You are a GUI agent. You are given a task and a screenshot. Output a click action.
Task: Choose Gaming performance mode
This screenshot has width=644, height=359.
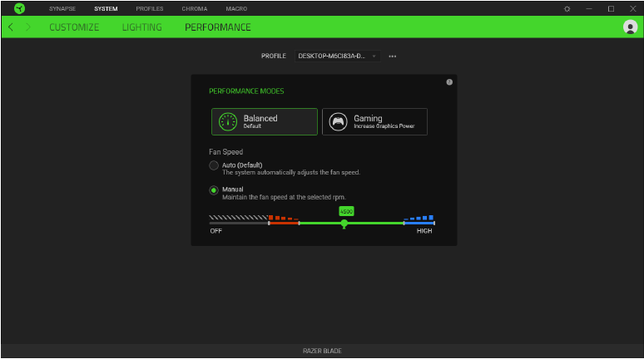(x=374, y=121)
